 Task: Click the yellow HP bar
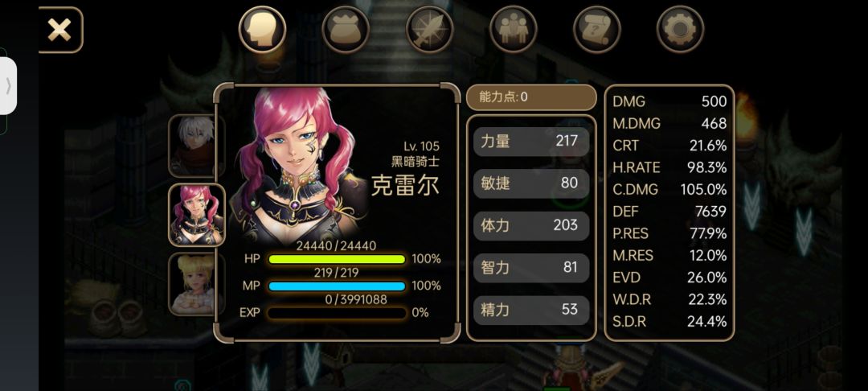[337, 259]
